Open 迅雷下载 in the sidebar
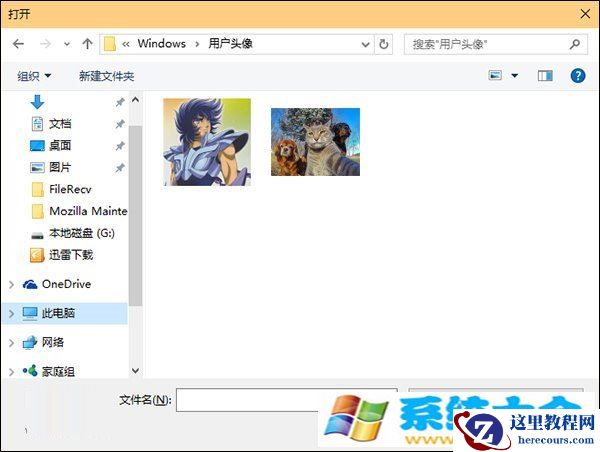Image resolution: width=600 pixels, height=452 pixels. click(x=71, y=255)
